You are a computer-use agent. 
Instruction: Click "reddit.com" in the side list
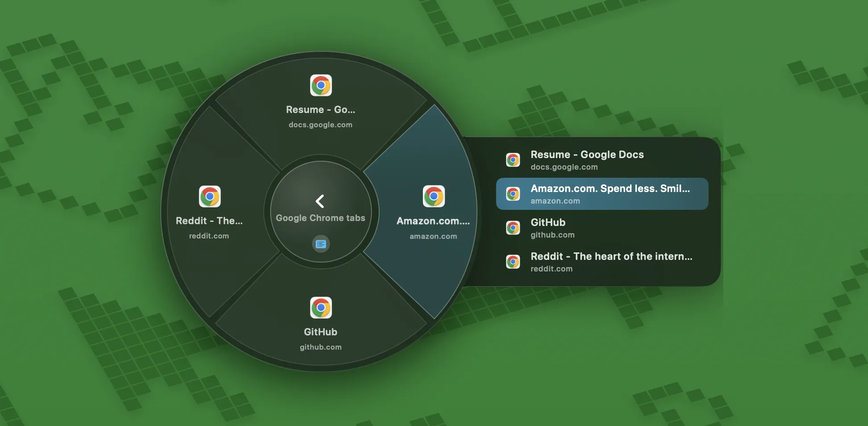pyautogui.click(x=551, y=269)
